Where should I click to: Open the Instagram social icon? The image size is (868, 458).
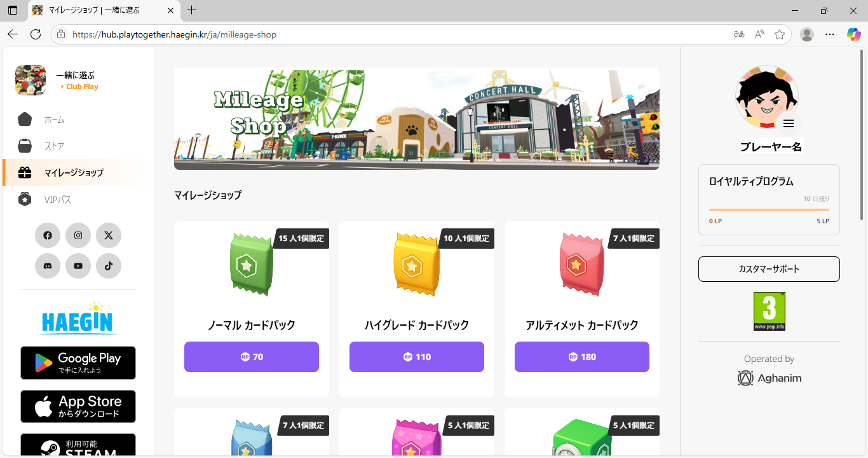click(x=78, y=235)
